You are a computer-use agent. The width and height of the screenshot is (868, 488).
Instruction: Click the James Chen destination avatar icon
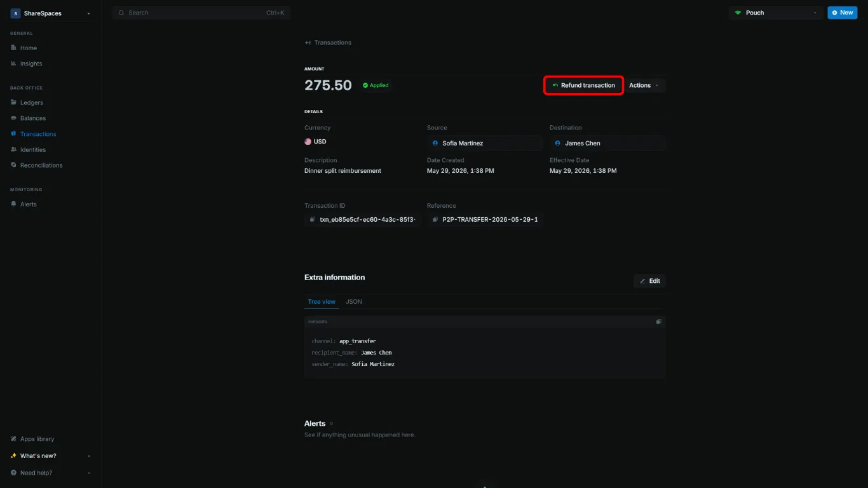click(x=558, y=143)
